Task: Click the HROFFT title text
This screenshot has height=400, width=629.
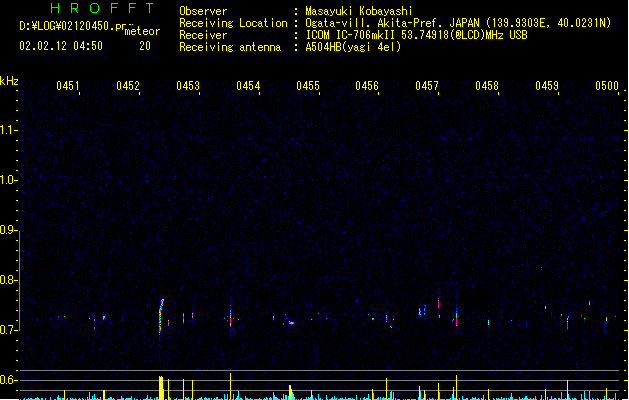Action: [x=102, y=8]
